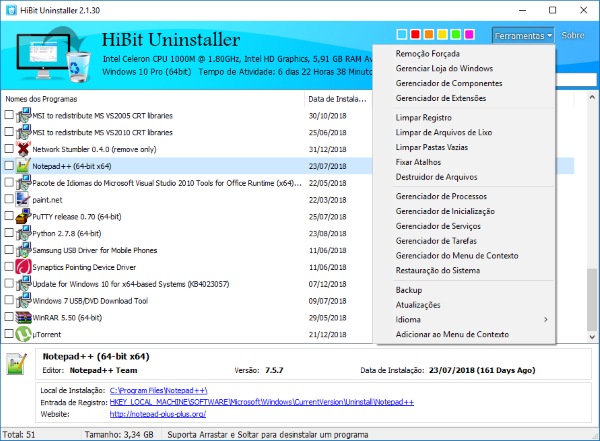The width and height of the screenshot is (600, 441).
Task: Click the Notepad++ icon in the program list
Action: click(23, 166)
